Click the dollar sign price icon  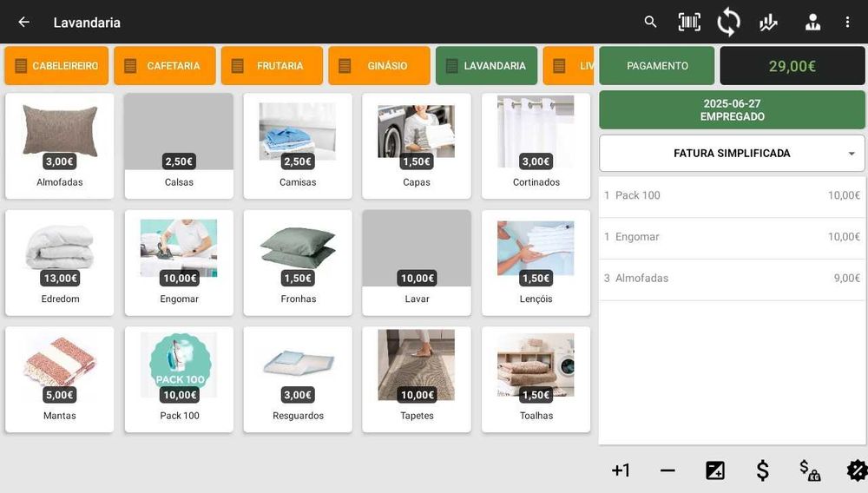coord(762,470)
